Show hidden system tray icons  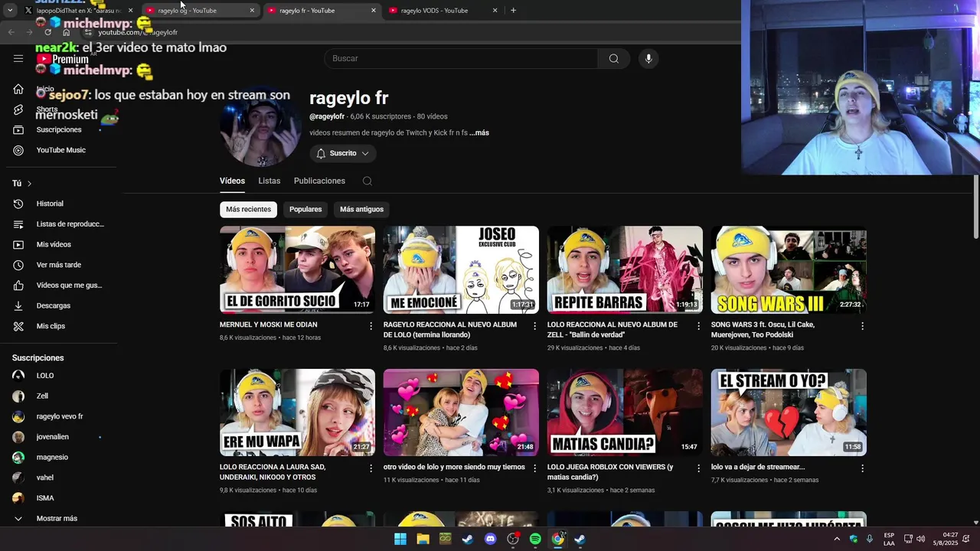(836, 539)
